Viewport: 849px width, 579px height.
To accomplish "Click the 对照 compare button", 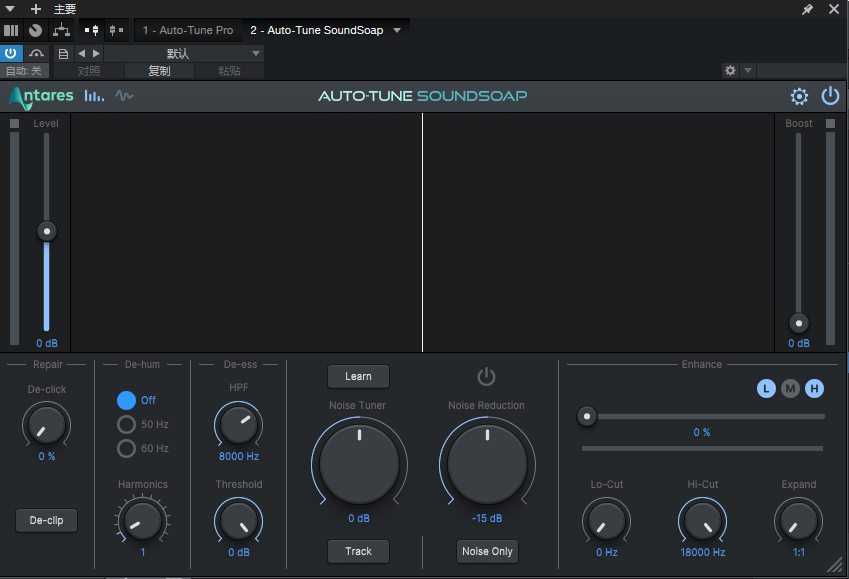I will pos(89,71).
